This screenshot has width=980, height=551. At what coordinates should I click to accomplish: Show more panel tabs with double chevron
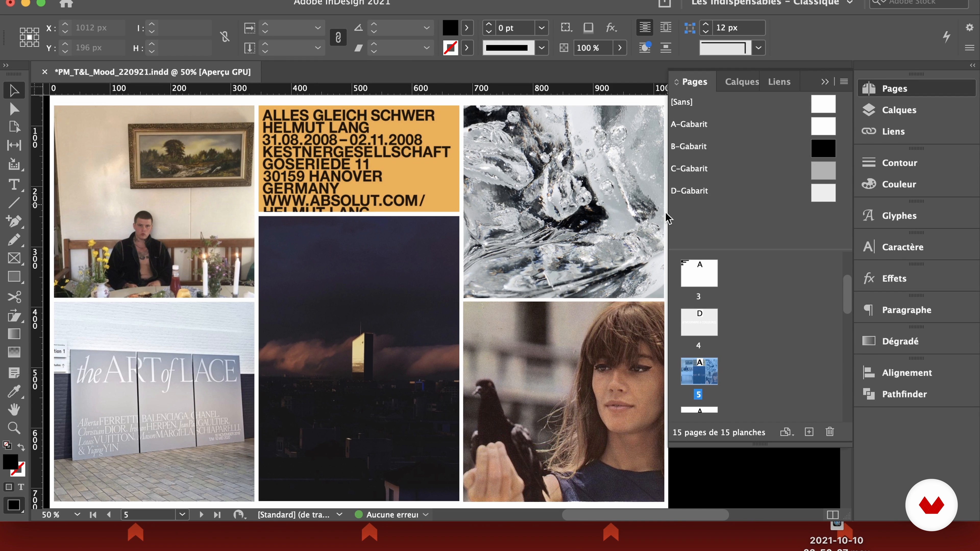pos(824,82)
